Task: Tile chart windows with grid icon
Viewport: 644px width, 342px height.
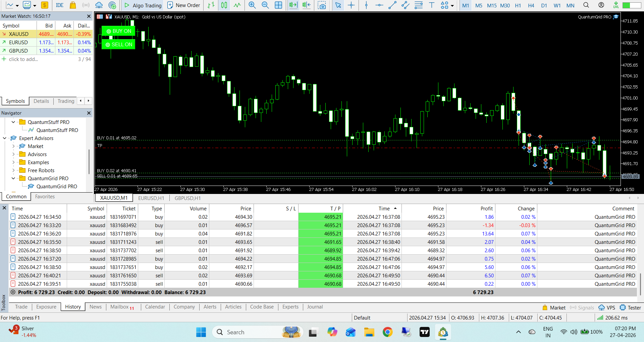Action: pos(278,5)
